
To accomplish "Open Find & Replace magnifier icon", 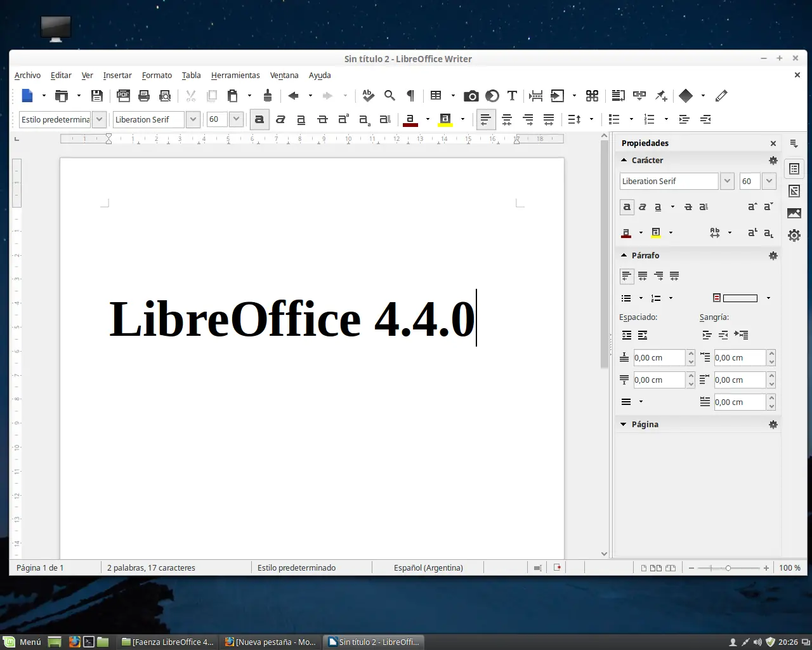I will click(x=390, y=96).
